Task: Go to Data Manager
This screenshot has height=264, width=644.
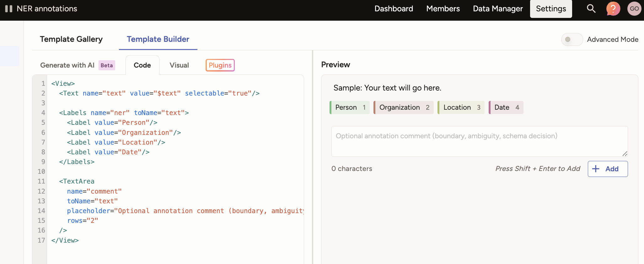Action: [x=498, y=9]
